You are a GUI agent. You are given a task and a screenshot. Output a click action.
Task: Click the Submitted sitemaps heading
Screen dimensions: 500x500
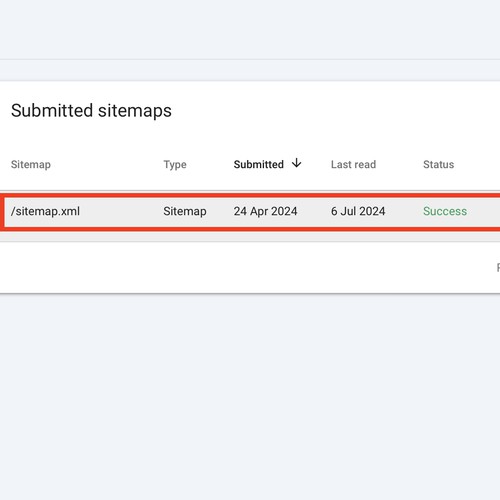pyautogui.click(x=91, y=111)
